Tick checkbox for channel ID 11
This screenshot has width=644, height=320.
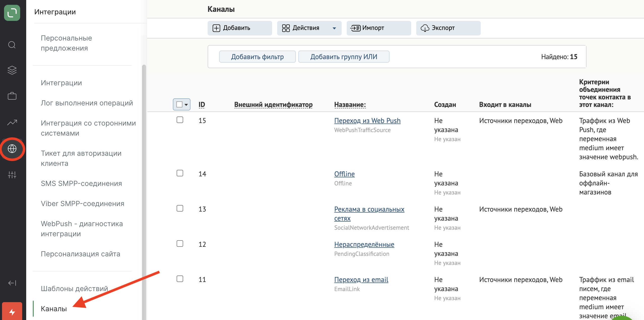pyautogui.click(x=180, y=279)
